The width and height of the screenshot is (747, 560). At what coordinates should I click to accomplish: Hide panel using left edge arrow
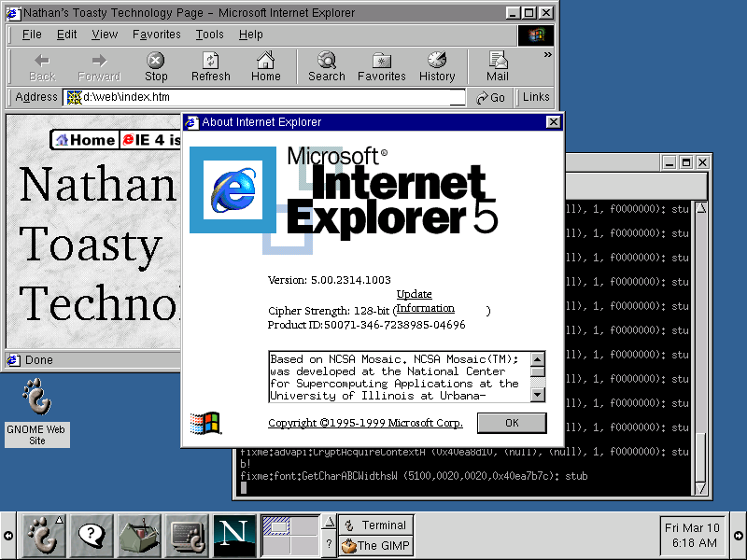(8, 536)
